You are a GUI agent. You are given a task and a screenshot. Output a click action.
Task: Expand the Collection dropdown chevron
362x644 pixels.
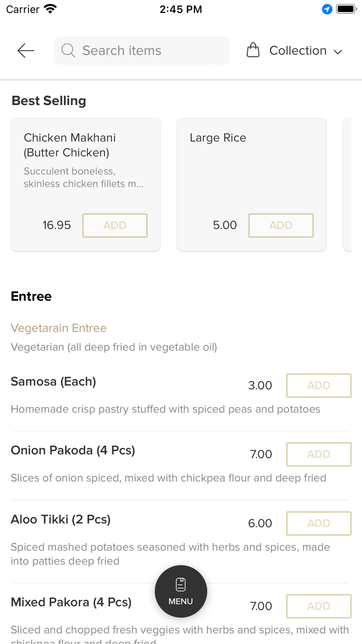(x=338, y=51)
